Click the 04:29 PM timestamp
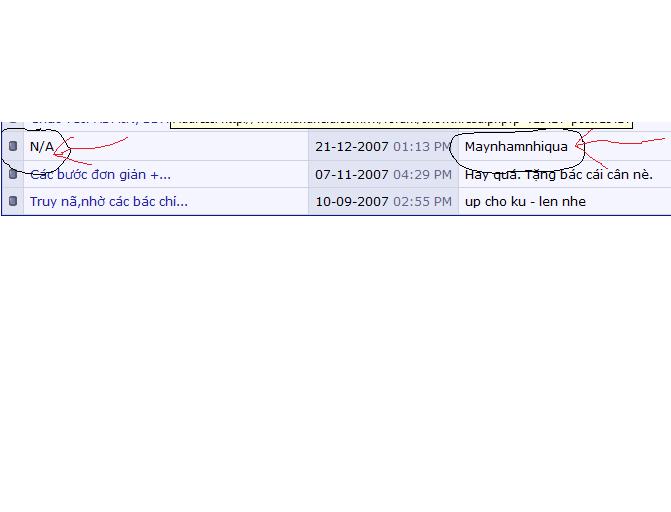Viewport: 671px width, 512px height. (422, 174)
